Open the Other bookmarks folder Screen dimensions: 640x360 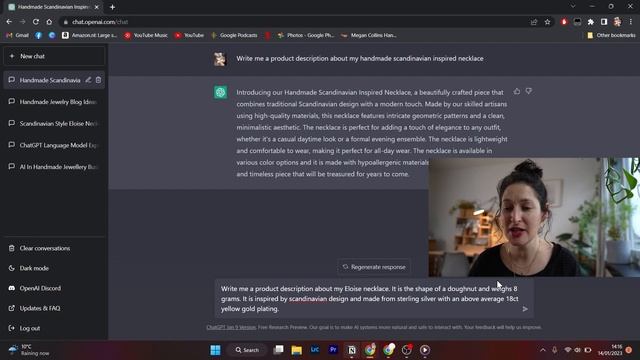(611, 36)
